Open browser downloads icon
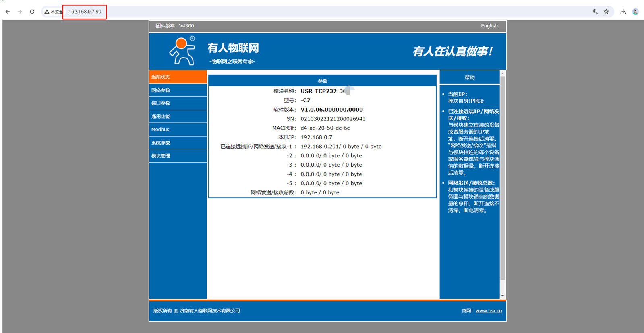The height and width of the screenshot is (333, 644). coord(623,12)
